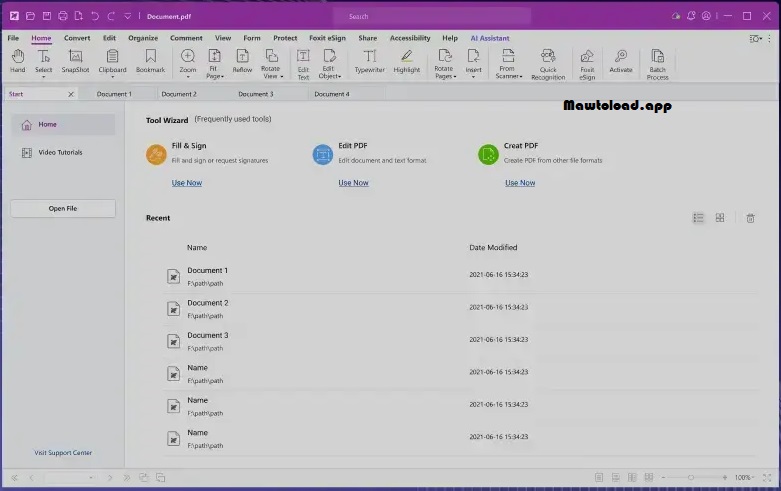Select Home in the left sidebar
The image size is (781, 491).
tap(63, 124)
